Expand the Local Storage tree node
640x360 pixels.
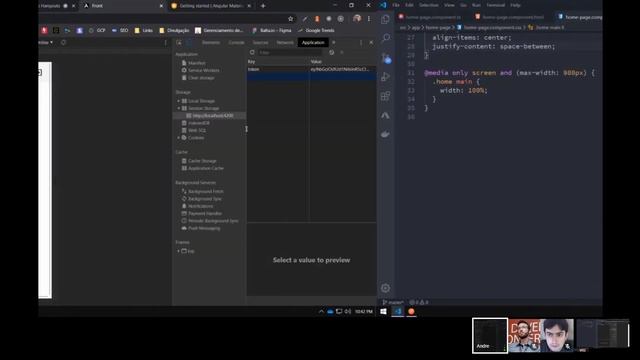(x=178, y=101)
